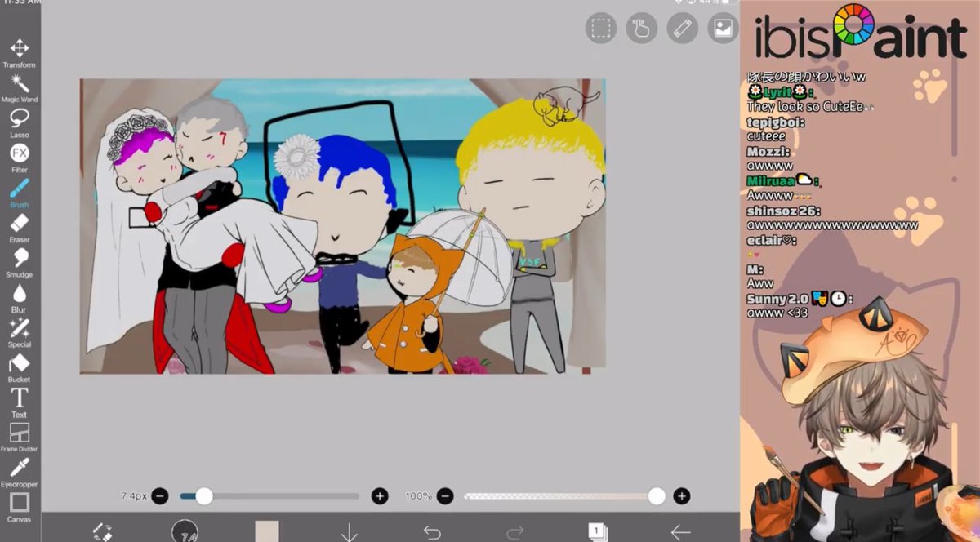The image size is (980, 542).
Task: Select the Brush tool
Action: pos(19,193)
